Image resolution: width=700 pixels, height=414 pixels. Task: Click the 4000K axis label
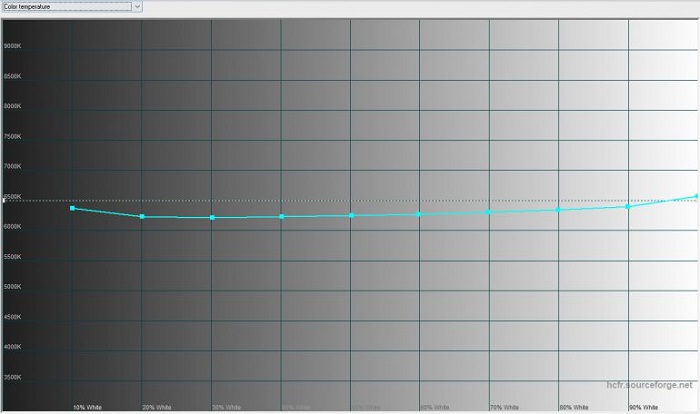tap(12, 347)
